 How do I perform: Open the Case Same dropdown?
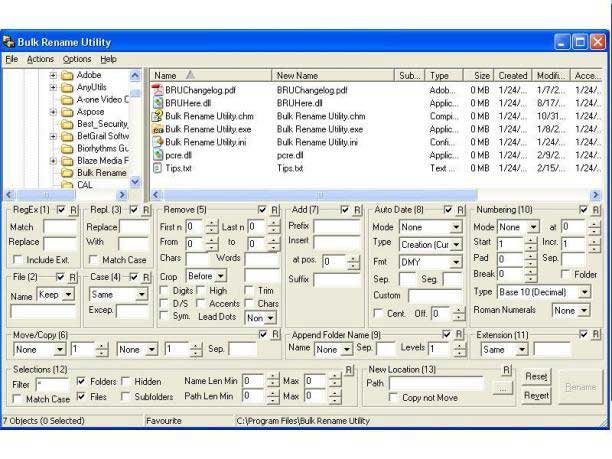coord(141,294)
